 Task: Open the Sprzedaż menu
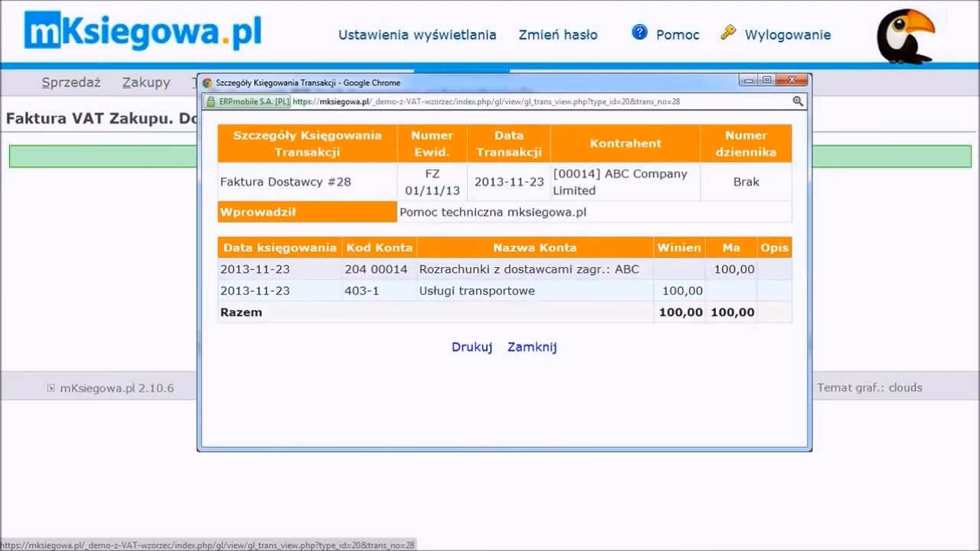click(70, 82)
